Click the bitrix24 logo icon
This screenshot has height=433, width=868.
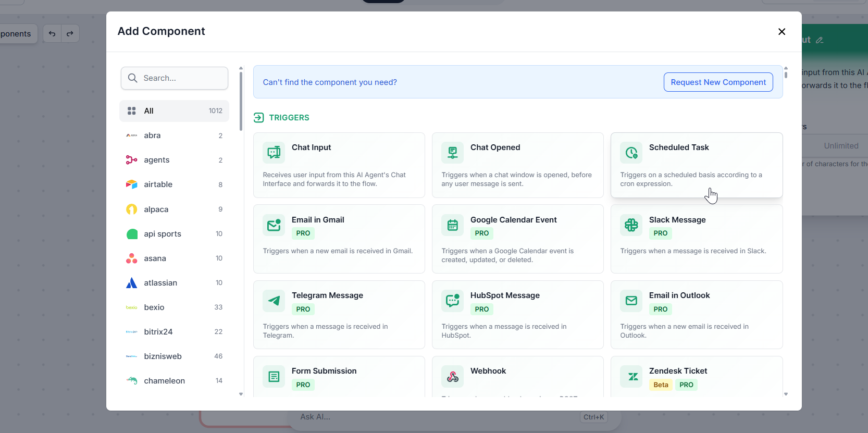point(132,332)
